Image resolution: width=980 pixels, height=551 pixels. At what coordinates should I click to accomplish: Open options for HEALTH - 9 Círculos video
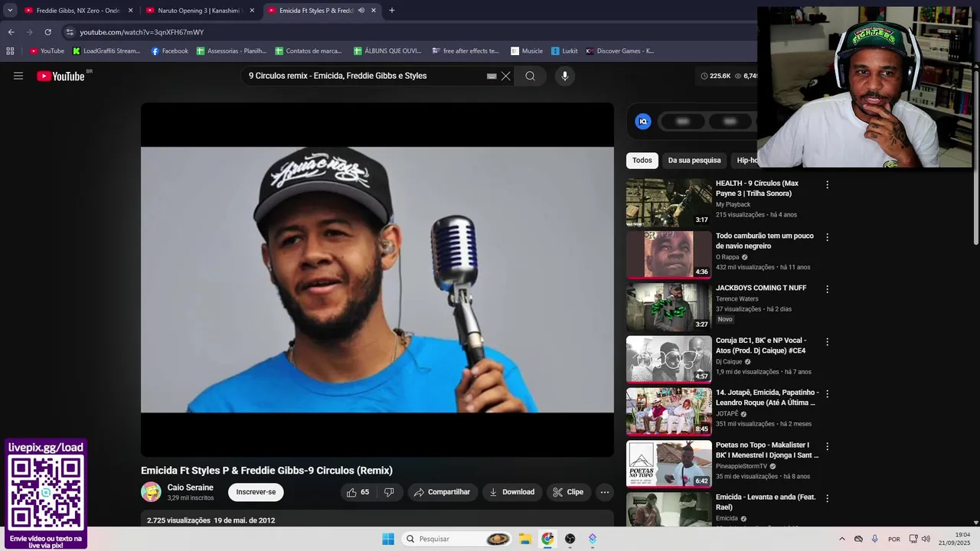(827, 185)
